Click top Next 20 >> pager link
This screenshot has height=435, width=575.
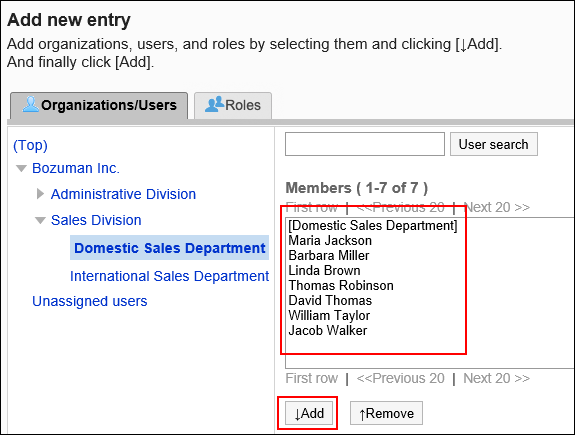coord(497,207)
